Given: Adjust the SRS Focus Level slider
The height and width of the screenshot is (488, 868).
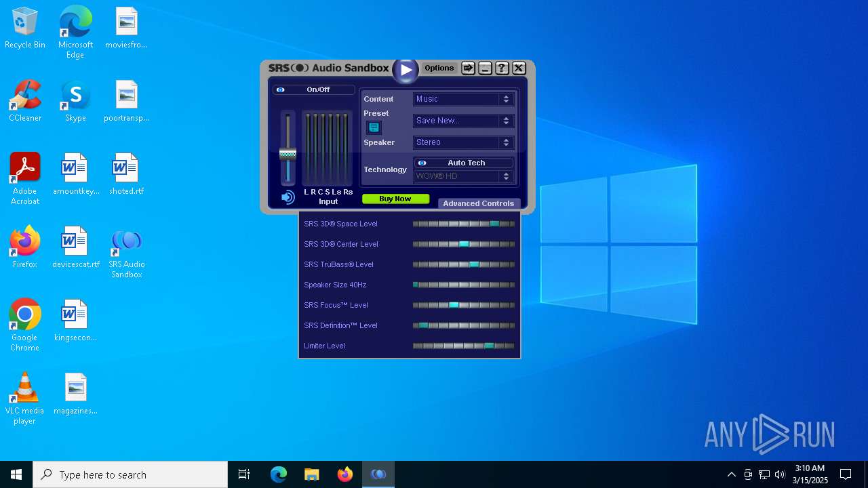Looking at the screenshot, I should (x=464, y=305).
